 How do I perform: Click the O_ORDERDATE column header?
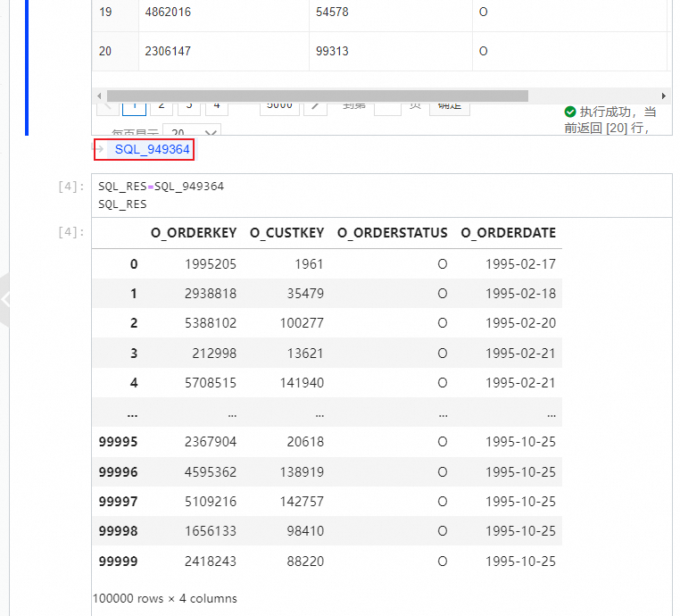(x=508, y=233)
